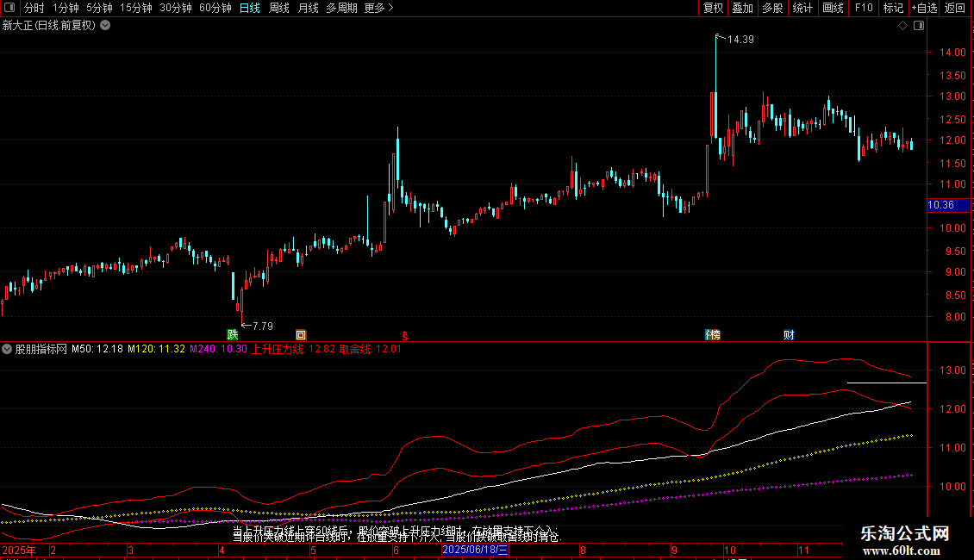Open F10 company info

point(864,8)
